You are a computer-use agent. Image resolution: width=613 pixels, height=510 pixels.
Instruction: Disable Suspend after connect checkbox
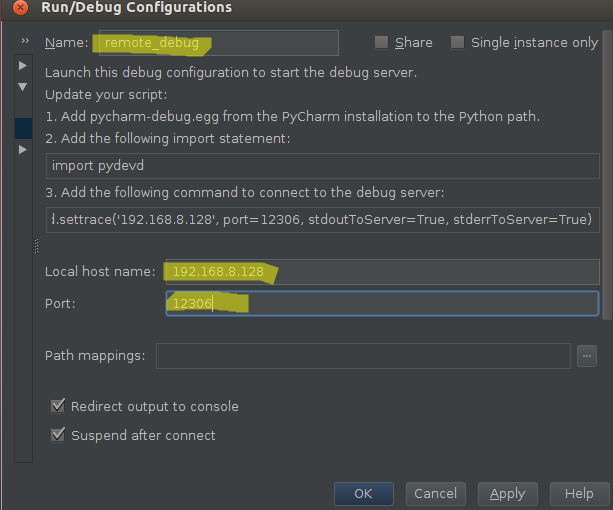[x=58, y=435]
